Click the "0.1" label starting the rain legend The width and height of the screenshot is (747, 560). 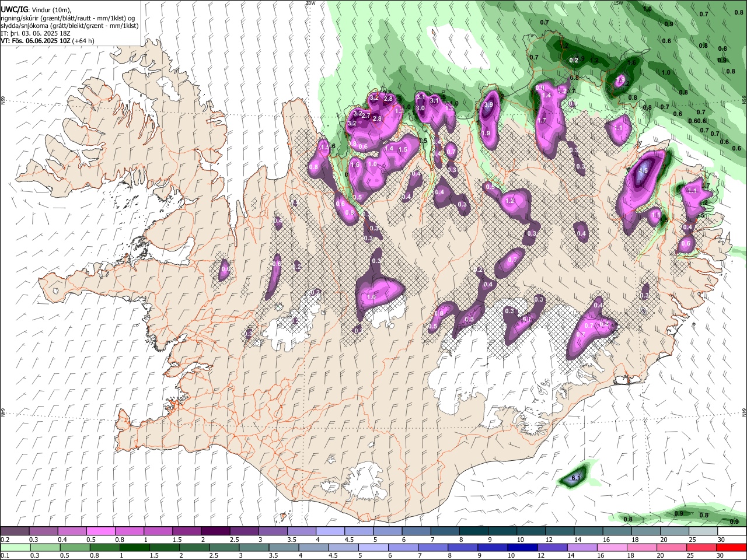[x=5, y=555]
